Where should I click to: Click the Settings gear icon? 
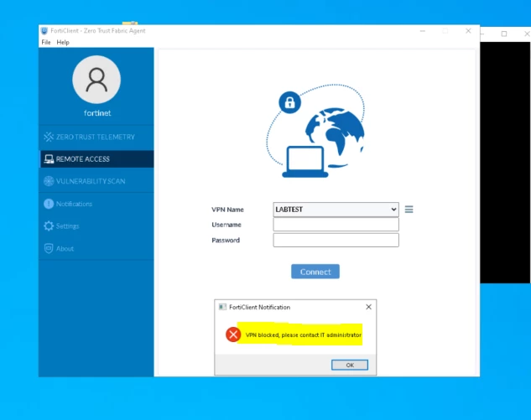tap(49, 226)
